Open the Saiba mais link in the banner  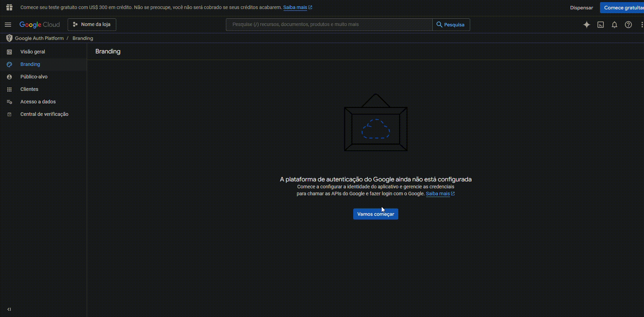point(298,7)
